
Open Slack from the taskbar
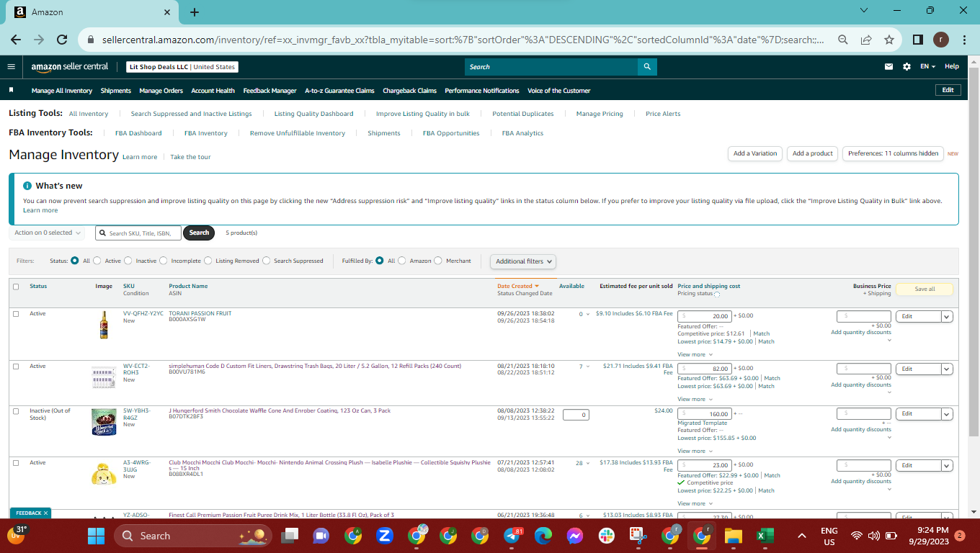coord(606,536)
